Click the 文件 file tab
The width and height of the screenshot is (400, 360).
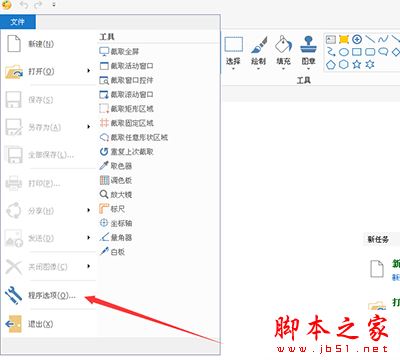(17, 22)
